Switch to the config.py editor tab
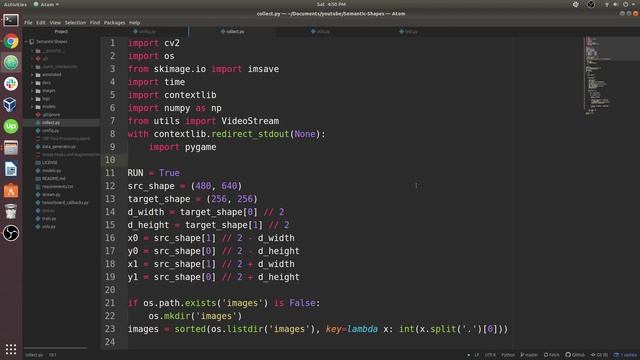The height and width of the screenshot is (360, 640). coord(144,31)
